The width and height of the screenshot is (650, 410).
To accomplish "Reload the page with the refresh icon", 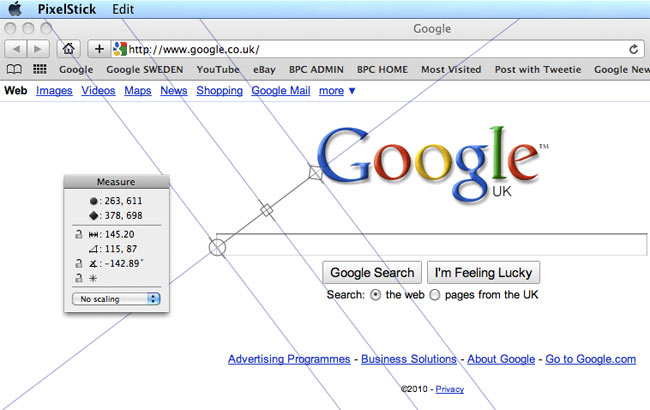I will click(633, 49).
